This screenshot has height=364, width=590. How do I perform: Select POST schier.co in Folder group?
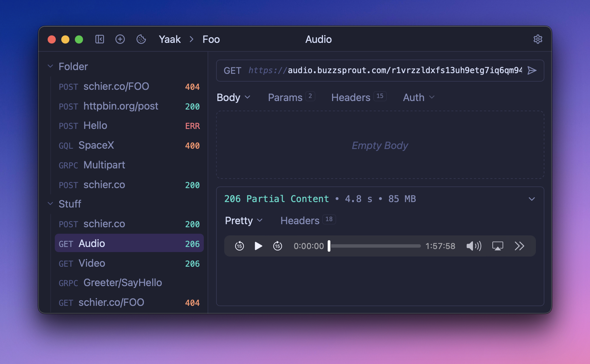[129, 185]
